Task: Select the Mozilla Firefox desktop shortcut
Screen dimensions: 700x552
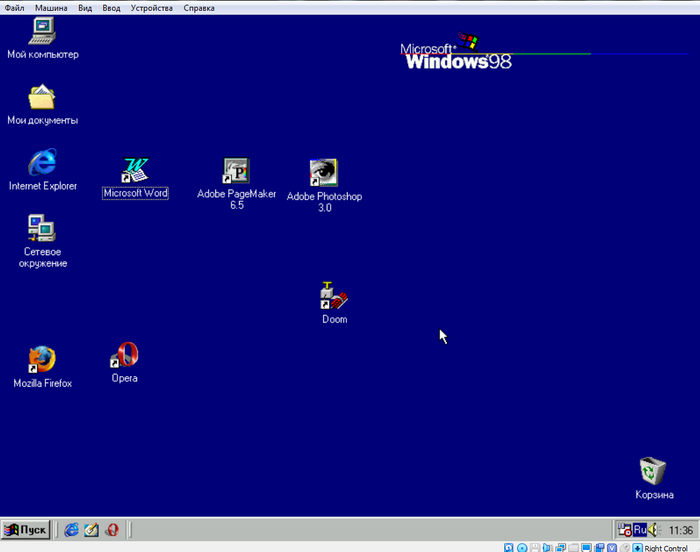Action: [x=42, y=367]
